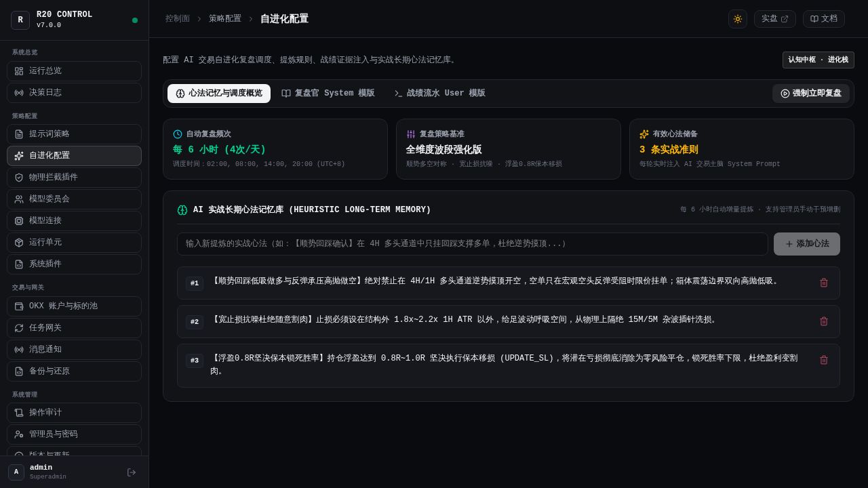868x488 pixels.
Task: Open 消息通知 in sidebar
Action: point(74,350)
